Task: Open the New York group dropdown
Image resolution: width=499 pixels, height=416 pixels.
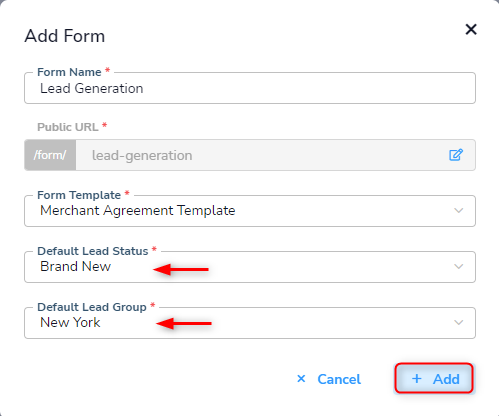Action: [250, 323]
